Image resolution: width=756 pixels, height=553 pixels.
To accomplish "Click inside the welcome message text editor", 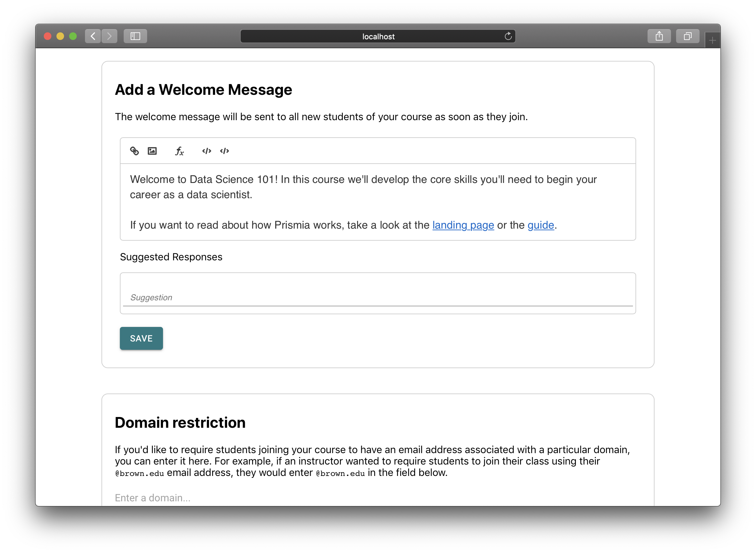I will pyautogui.click(x=377, y=202).
